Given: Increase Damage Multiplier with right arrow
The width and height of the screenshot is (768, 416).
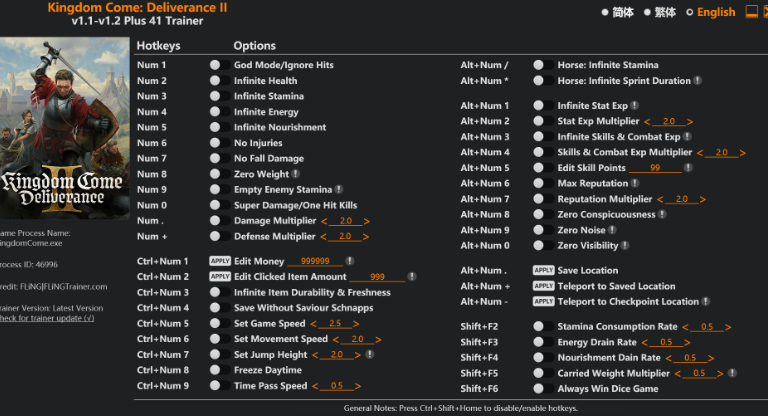Looking at the screenshot, I should click(362, 221).
